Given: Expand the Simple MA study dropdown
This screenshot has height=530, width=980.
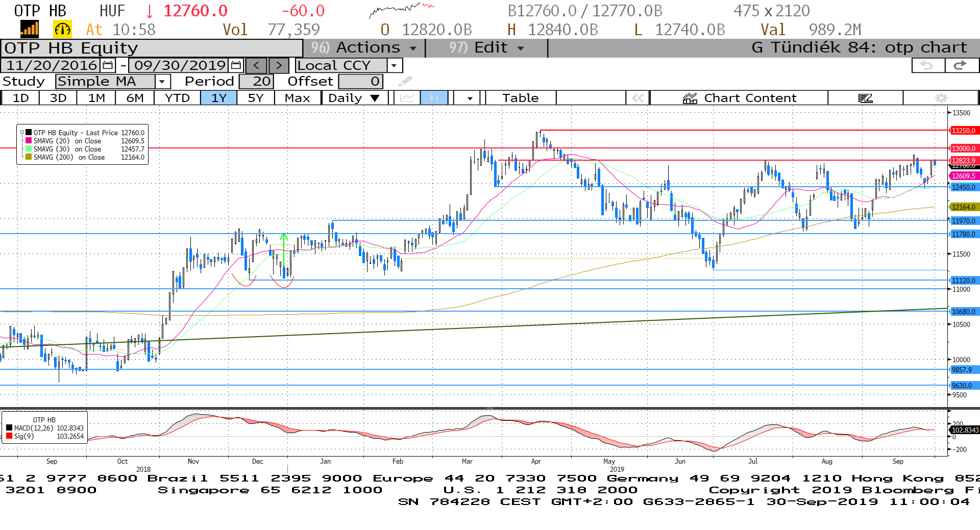Looking at the screenshot, I should click(162, 82).
